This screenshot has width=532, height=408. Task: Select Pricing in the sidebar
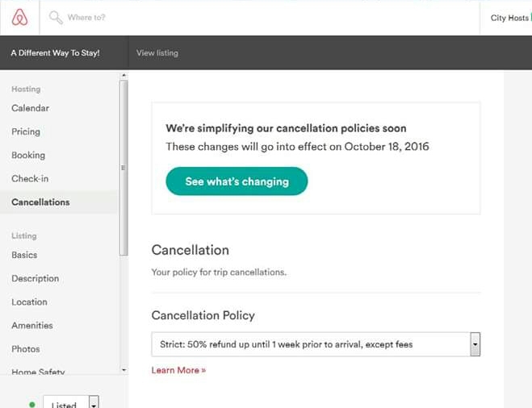click(26, 131)
